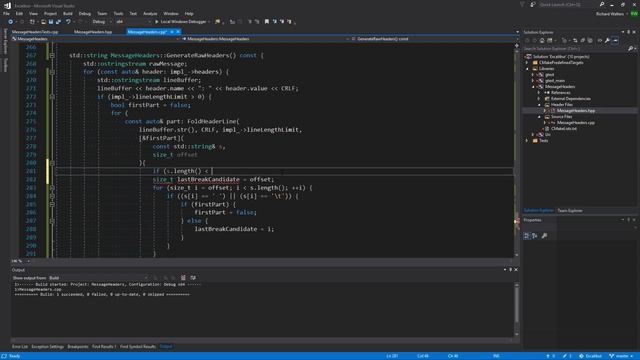640x360 pixels.
Task: Open Show output from Build dropdown
Action: point(98,278)
